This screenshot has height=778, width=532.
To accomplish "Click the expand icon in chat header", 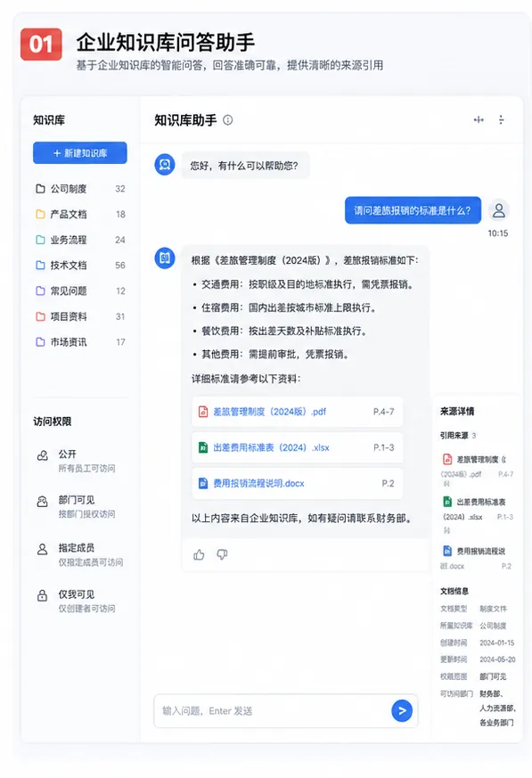I will point(479,119).
